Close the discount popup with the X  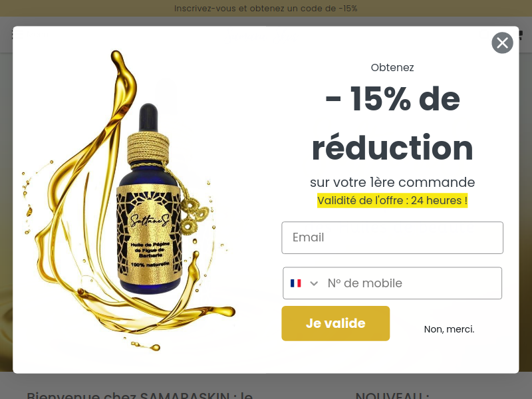point(502,43)
